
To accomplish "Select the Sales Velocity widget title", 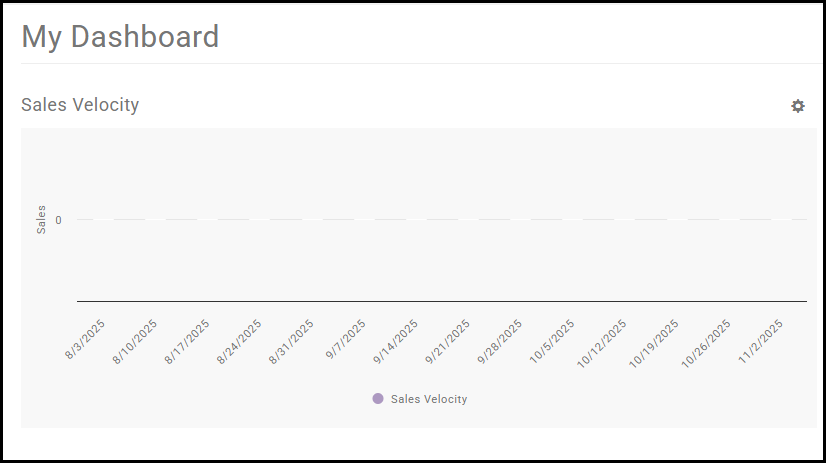I will [80, 105].
